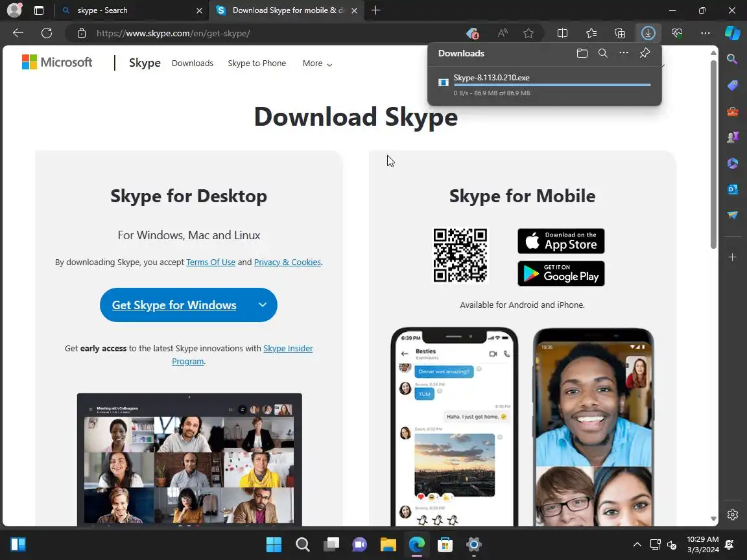Click the Read aloud icon

point(502,33)
